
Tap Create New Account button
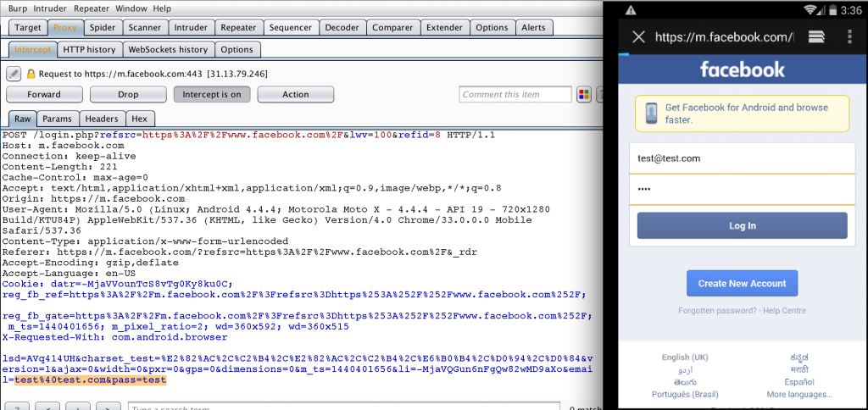743,283
